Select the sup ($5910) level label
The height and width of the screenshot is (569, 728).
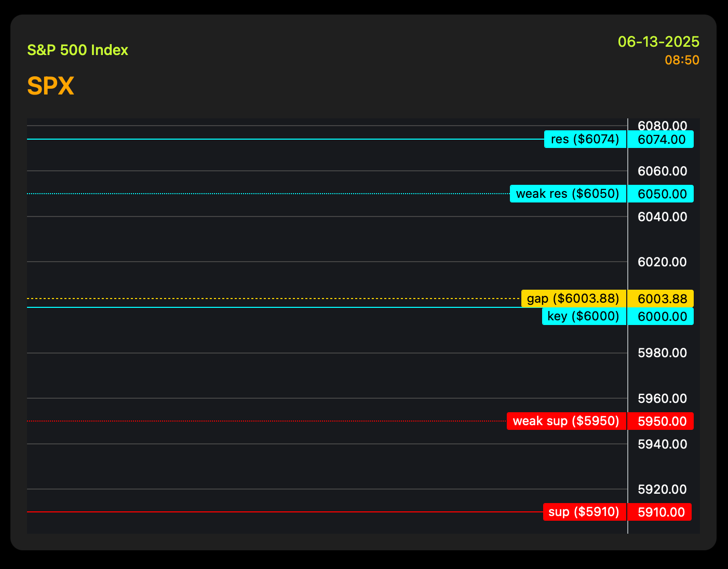[585, 512]
